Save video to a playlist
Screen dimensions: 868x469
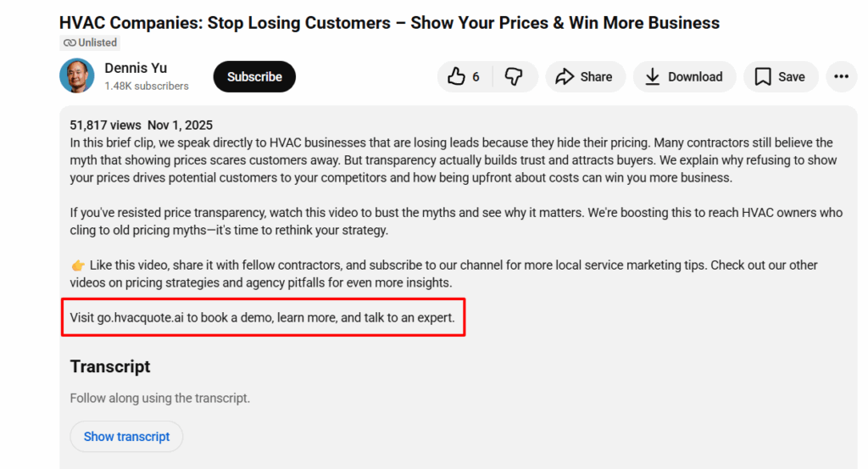[x=780, y=77]
